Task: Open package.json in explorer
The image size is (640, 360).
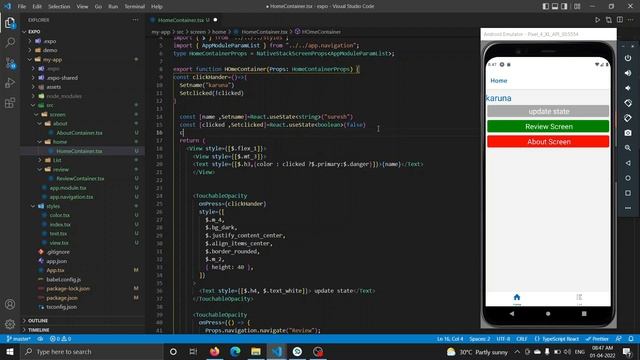Action: [62, 298]
